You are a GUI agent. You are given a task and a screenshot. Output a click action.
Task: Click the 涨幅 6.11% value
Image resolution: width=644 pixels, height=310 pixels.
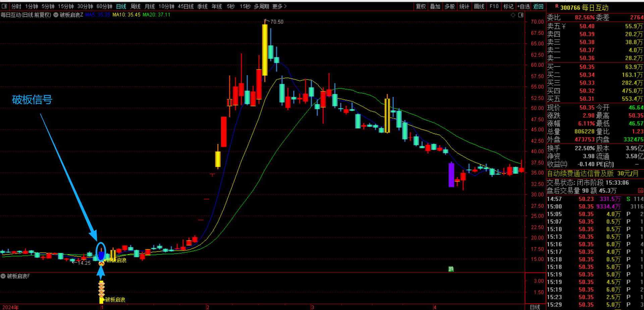point(586,123)
